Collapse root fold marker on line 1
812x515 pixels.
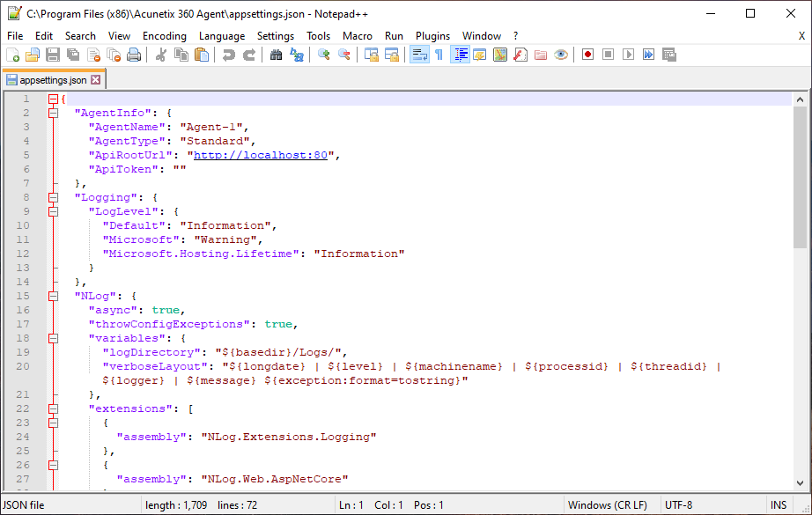pyautogui.click(x=53, y=99)
